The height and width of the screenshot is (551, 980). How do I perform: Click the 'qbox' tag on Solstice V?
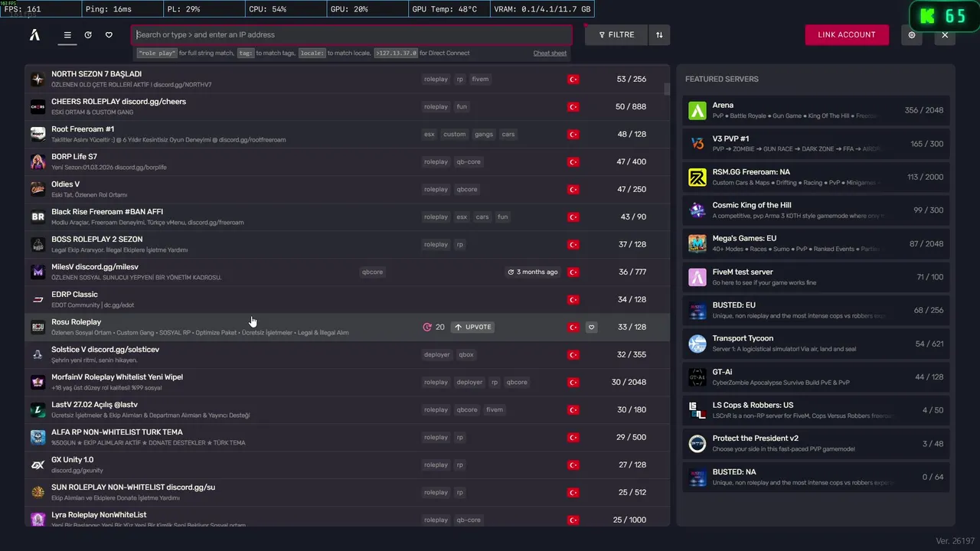(x=466, y=354)
